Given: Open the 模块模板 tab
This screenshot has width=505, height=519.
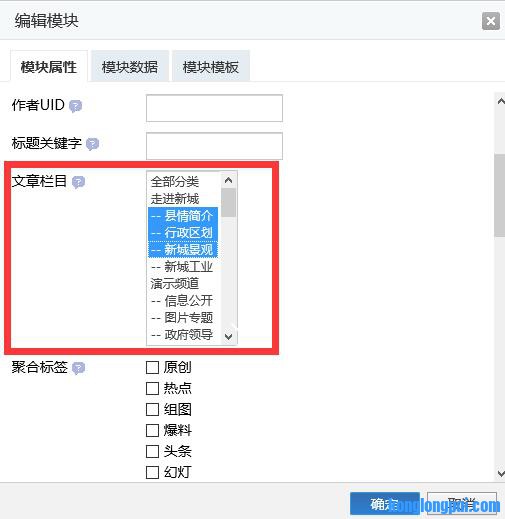Looking at the screenshot, I should [x=211, y=67].
